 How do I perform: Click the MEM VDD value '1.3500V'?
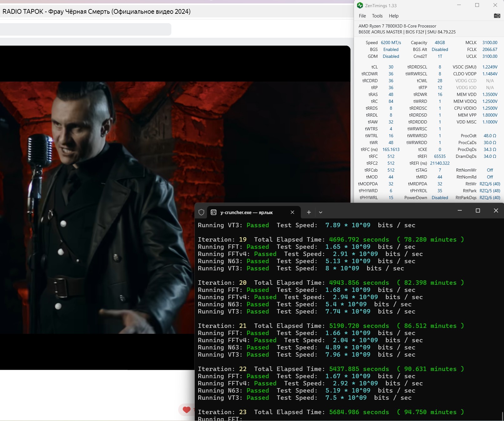point(490,94)
